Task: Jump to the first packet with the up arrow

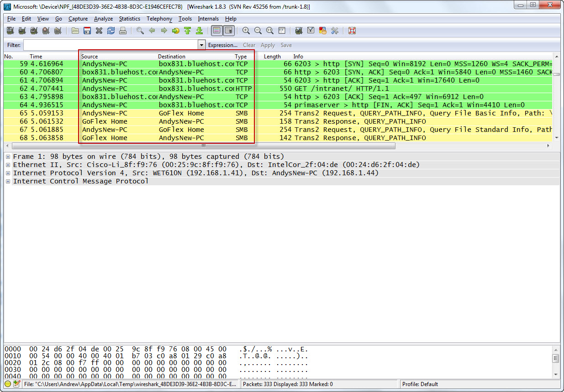Action: tap(187, 31)
